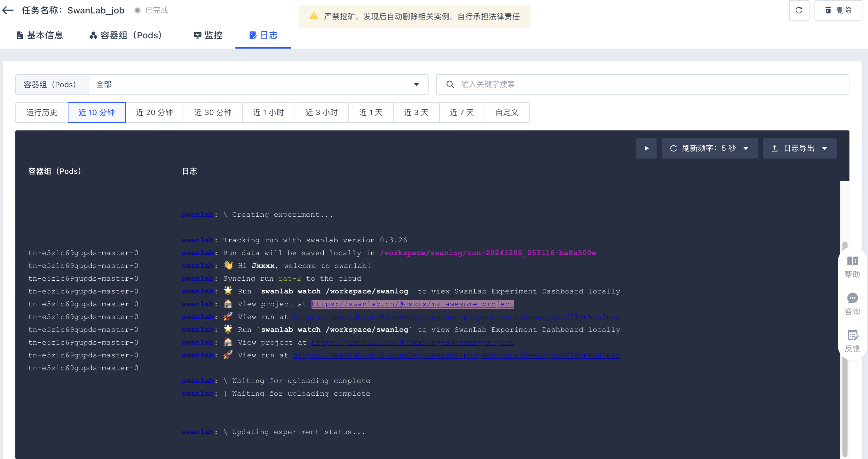Open the 基本信息 tab

pos(40,35)
